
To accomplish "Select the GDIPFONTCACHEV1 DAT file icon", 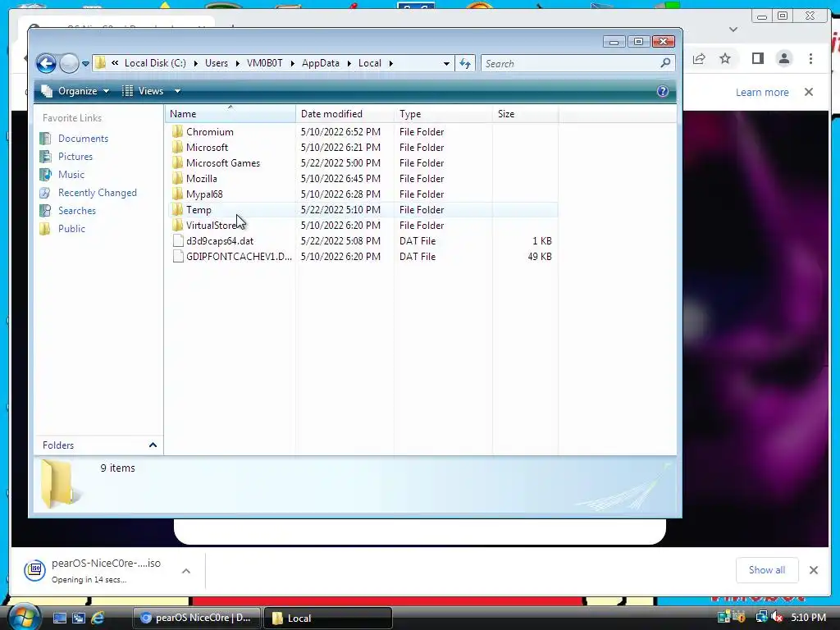I will click(178, 257).
